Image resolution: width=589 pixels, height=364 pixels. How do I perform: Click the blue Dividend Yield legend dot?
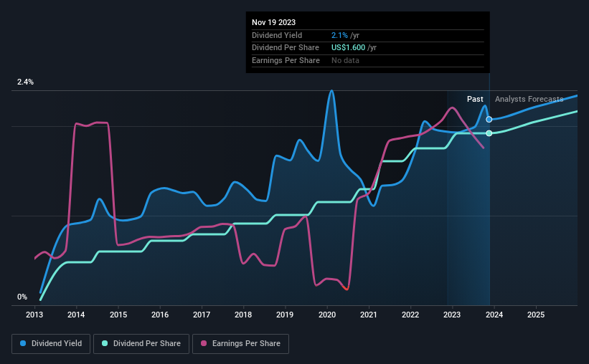click(23, 343)
